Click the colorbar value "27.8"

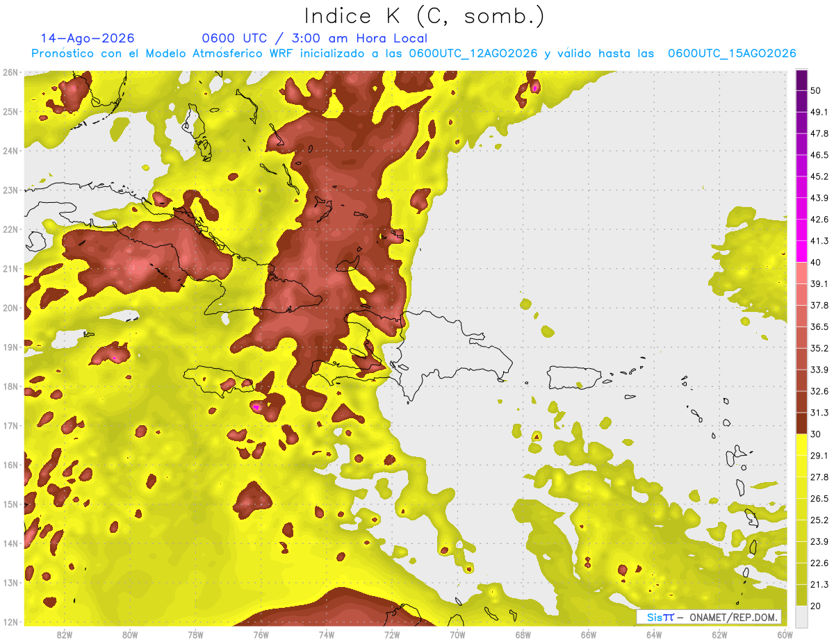click(x=819, y=477)
